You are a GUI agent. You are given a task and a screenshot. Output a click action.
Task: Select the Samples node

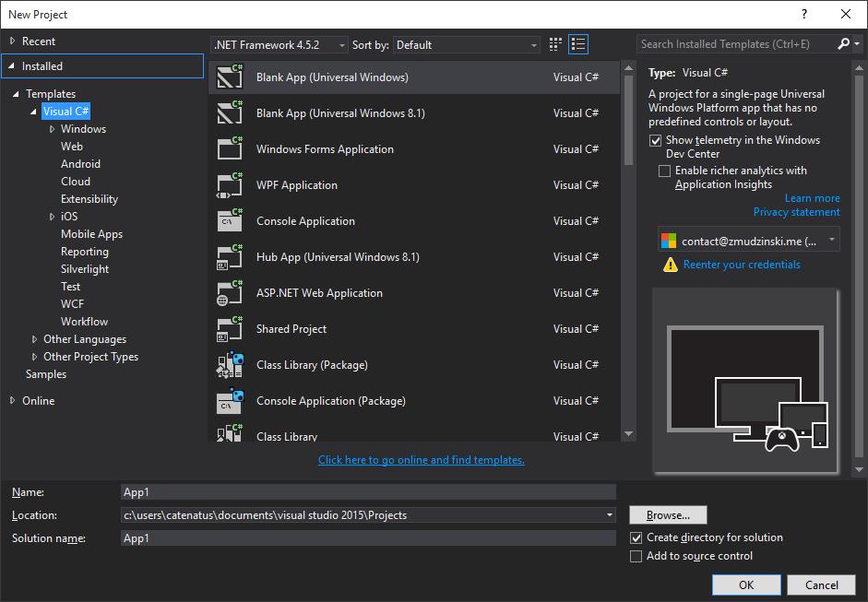(46, 374)
